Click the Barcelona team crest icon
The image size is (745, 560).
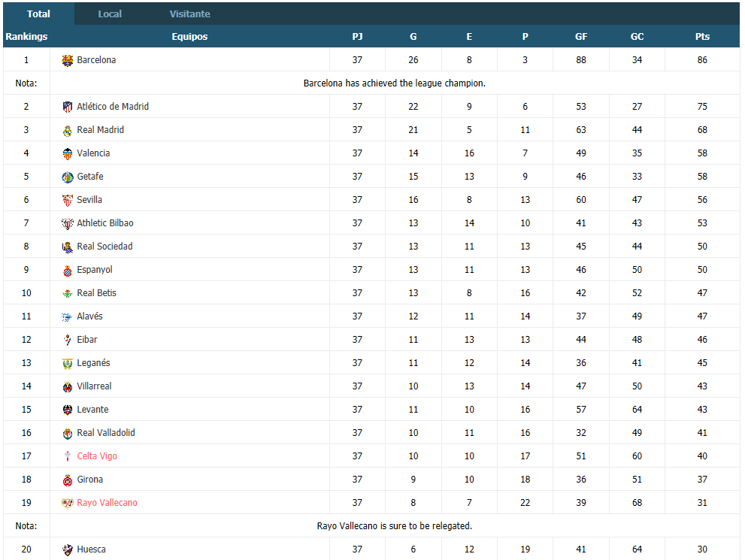pyautogui.click(x=68, y=60)
